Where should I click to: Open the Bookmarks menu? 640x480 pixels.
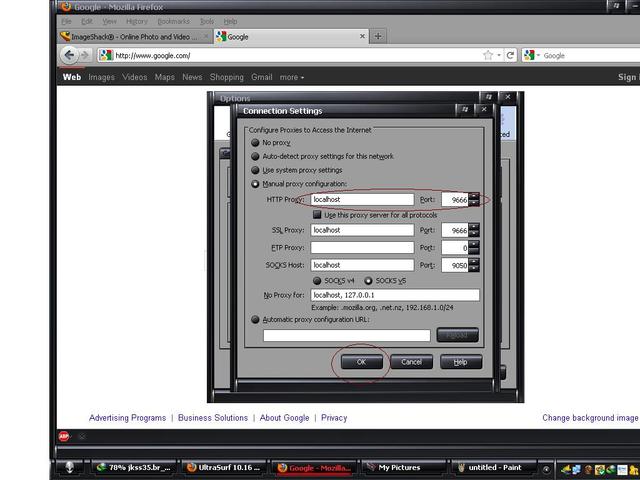pos(173,21)
